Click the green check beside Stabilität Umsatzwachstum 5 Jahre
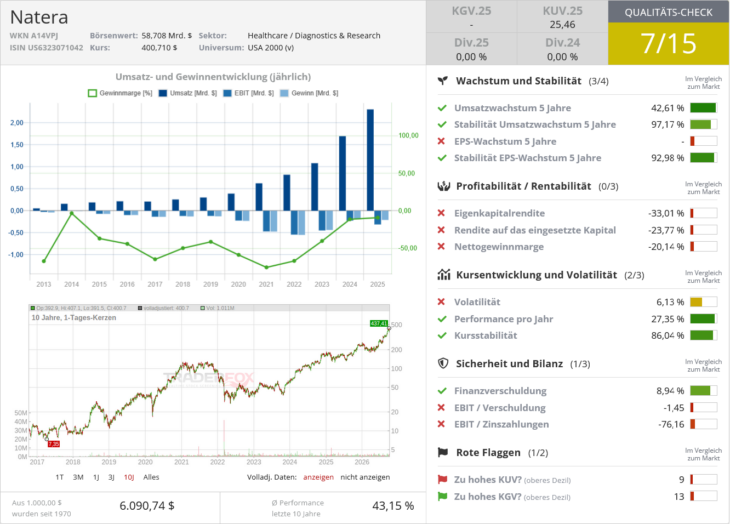The width and height of the screenshot is (730, 524). pyautogui.click(x=442, y=125)
